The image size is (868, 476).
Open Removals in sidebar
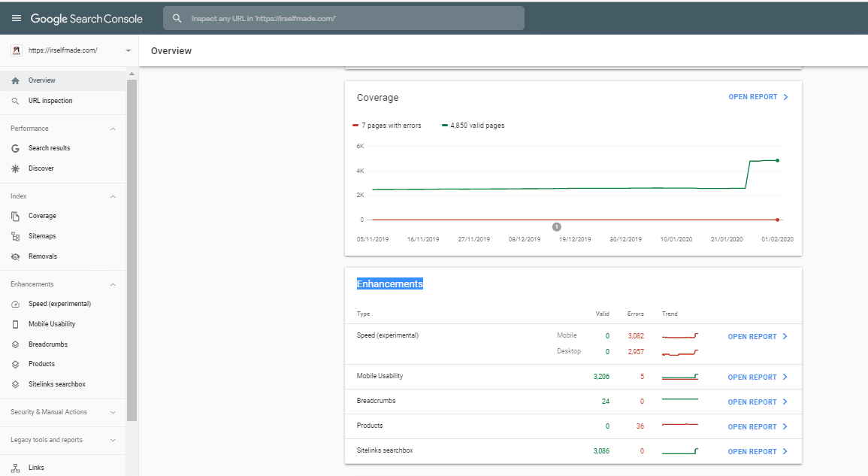[63, 256]
